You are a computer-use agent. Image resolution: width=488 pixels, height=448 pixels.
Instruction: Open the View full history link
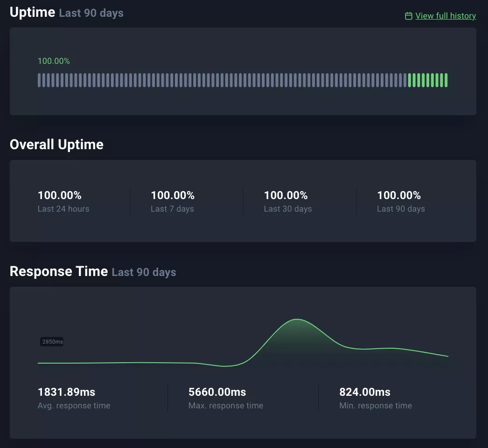pyautogui.click(x=446, y=16)
